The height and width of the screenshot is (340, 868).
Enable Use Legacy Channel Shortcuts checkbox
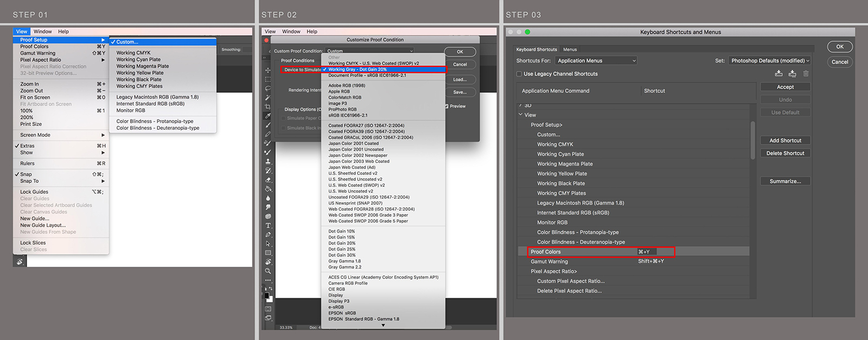(x=519, y=74)
